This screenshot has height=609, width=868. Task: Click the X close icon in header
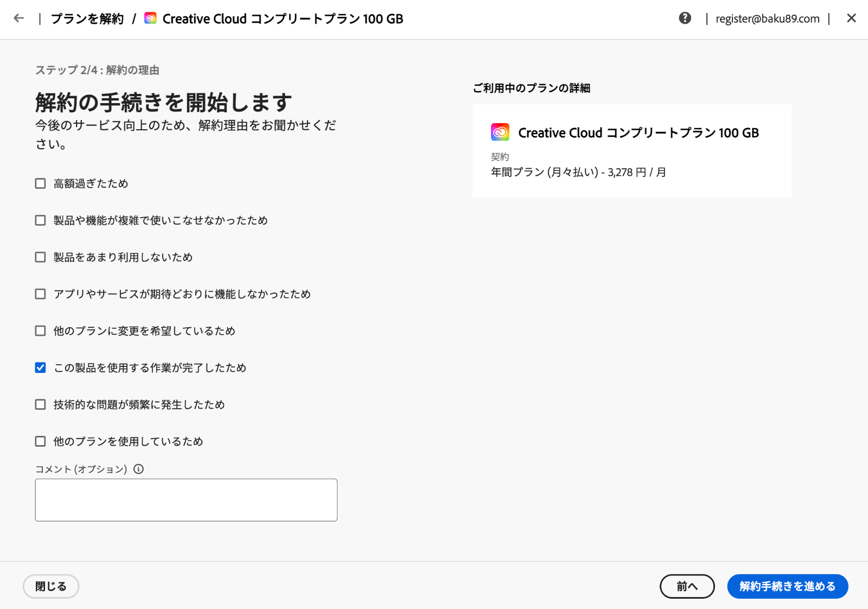(851, 18)
